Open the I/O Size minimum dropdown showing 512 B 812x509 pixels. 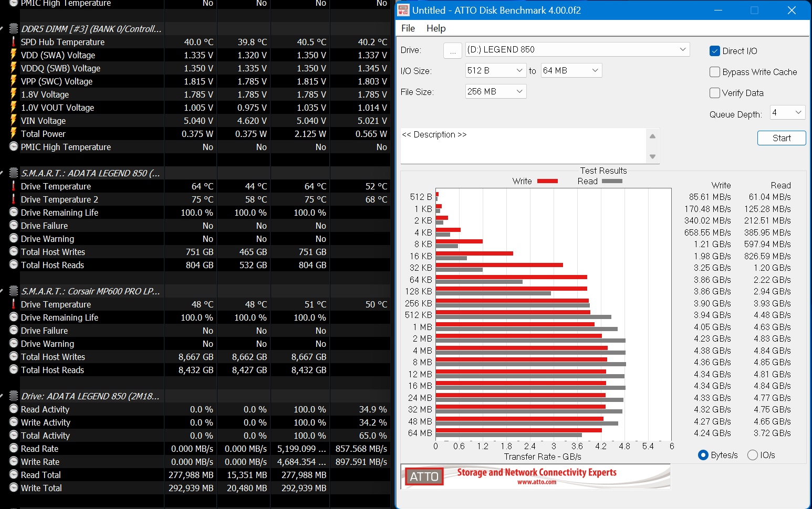coord(495,70)
